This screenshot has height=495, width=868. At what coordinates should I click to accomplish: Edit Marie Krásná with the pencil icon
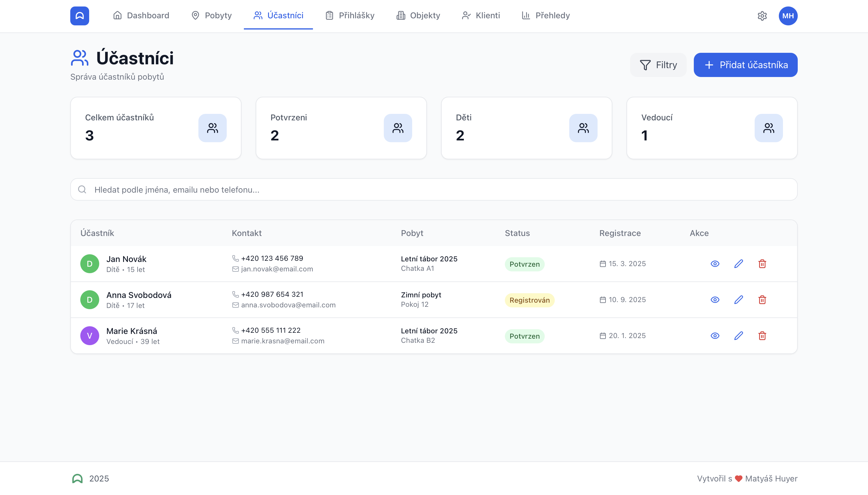738,335
